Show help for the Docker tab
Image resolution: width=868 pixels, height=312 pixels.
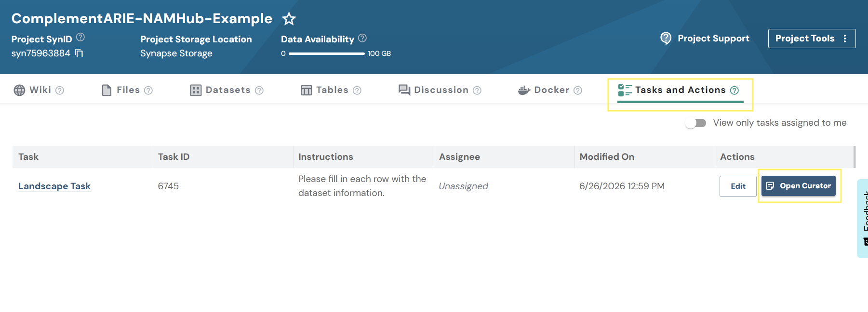(578, 91)
